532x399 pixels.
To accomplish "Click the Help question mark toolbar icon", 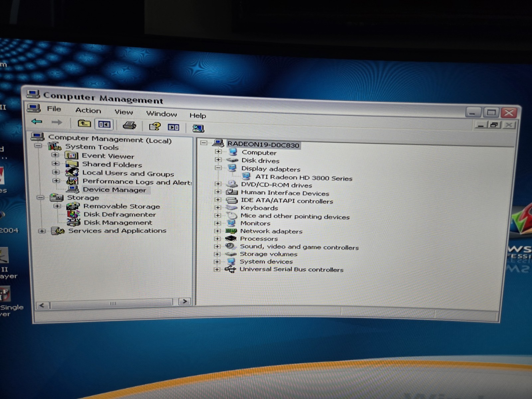I will point(155,126).
